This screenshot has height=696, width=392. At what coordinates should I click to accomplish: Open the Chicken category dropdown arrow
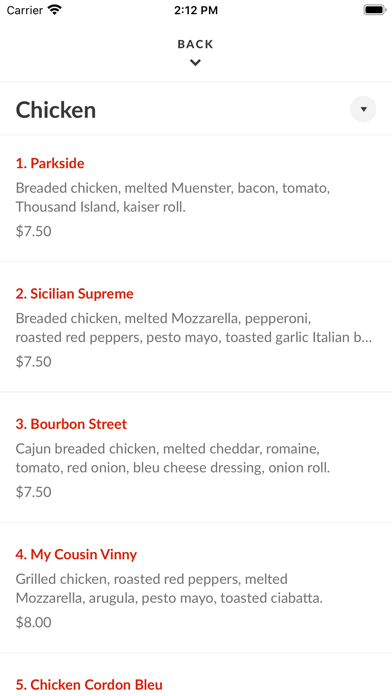(x=363, y=109)
